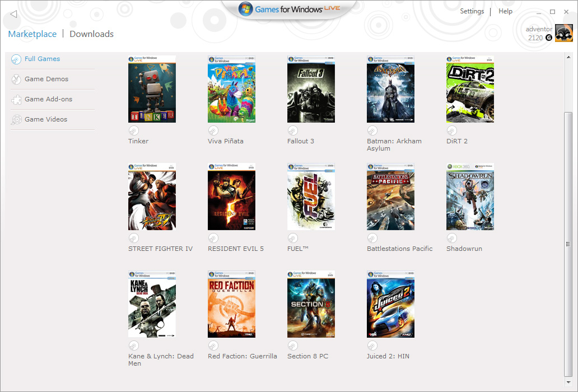This screenshot has width=578, height=392.
Task: Click the back arrow icon
Action: tap(13, 14)
